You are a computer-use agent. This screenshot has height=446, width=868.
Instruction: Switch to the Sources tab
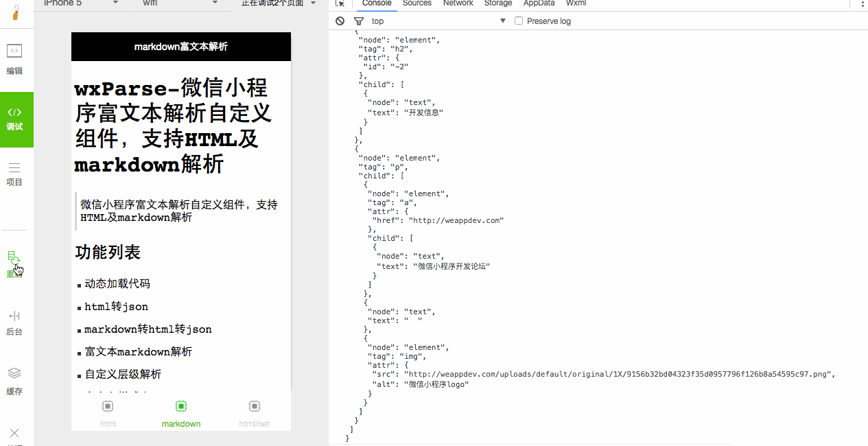coord(417,3)
